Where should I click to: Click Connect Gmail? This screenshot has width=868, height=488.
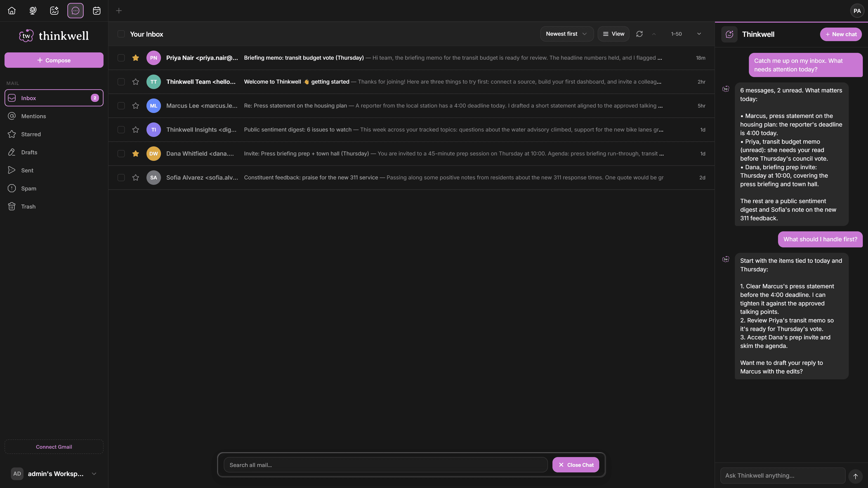[54, 447]
